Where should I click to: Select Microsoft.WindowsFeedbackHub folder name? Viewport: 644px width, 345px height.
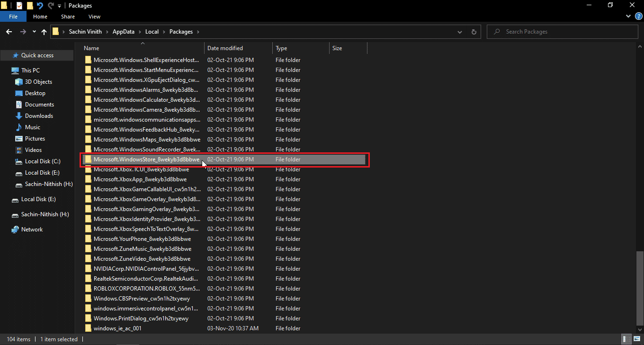(x=146, y=130)
